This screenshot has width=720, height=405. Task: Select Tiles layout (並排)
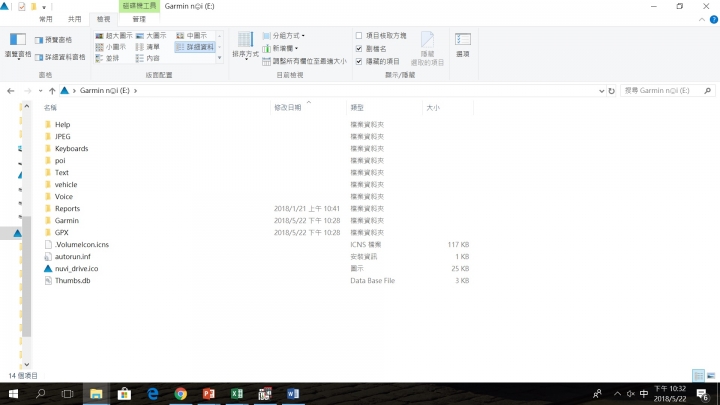pos(107,58)
